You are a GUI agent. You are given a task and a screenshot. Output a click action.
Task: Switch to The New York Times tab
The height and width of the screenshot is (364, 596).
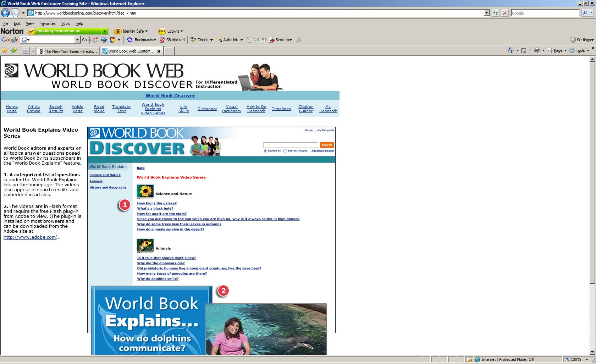(x=68, y=51)
